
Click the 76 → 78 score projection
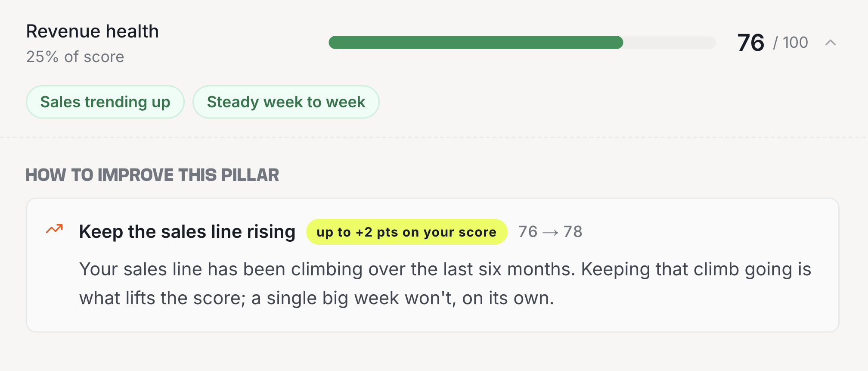pos(550,232)
